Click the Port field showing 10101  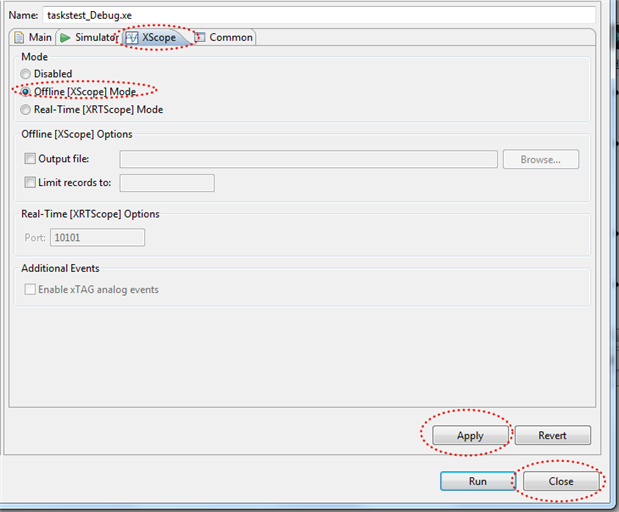98,237
